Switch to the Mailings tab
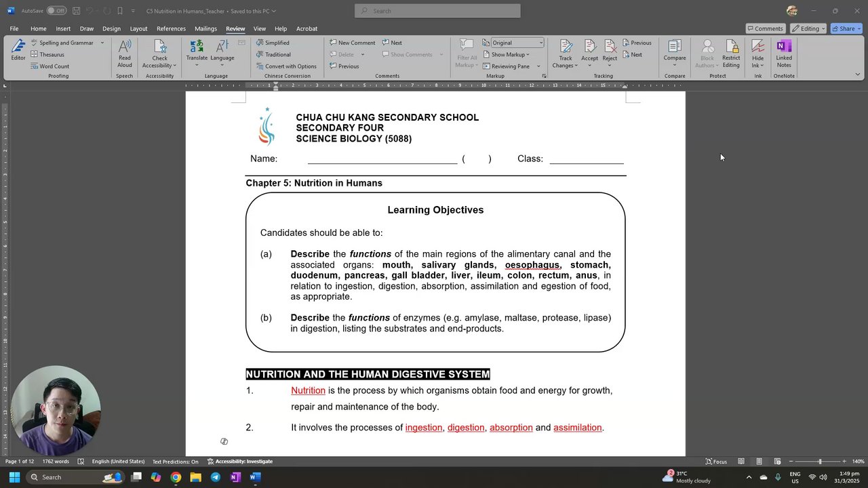Viewport: 868px width, 488px height. pyautogui.click(x=205, y=28)
